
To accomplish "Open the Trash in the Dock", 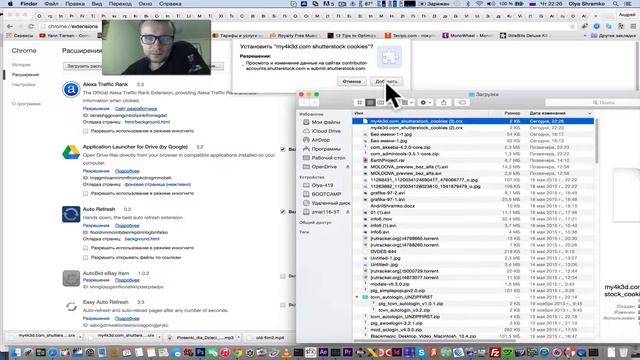I will click(623, 352).
